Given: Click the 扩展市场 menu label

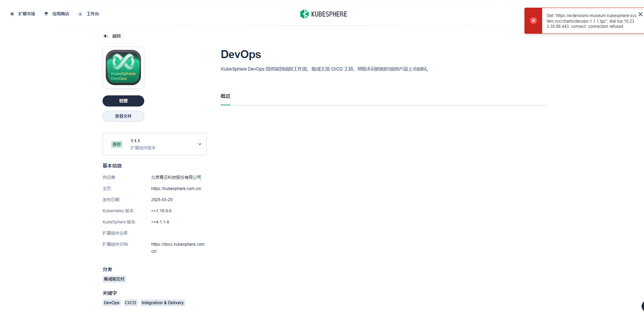Looking at the screenshot, I should (x=27, y=14).
